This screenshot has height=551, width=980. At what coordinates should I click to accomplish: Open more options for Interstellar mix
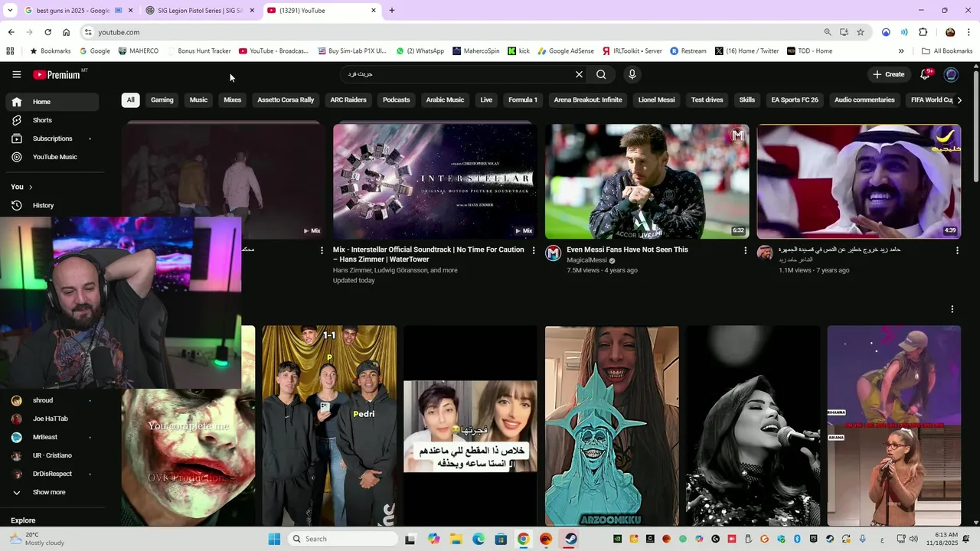coord(534,250)
